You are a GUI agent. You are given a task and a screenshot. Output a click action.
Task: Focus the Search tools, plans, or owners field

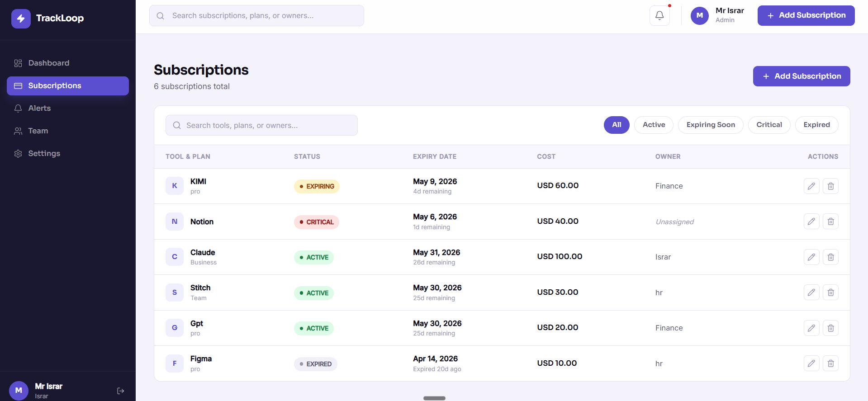[x=261, y=125]
